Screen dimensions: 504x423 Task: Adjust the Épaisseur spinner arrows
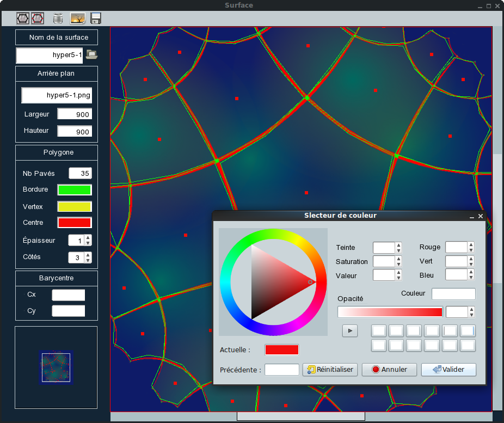(88, 241)
